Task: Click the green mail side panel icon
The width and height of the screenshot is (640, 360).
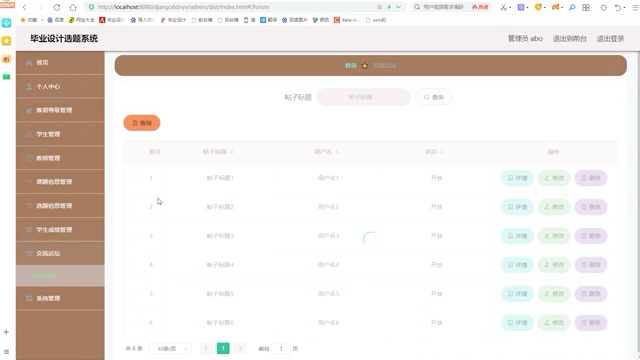Action: [7, 77]
